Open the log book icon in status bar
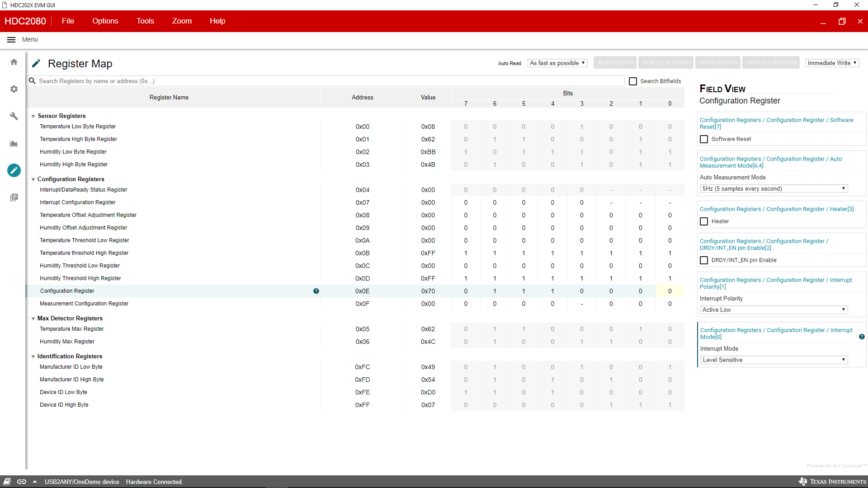Image resolution: width=868 pixels, height=488 pixels. pyautogui.click(x=7, y=482)
